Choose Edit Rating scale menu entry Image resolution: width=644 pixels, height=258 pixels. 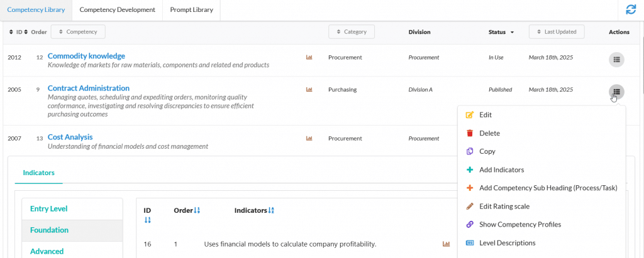(541, 207)
